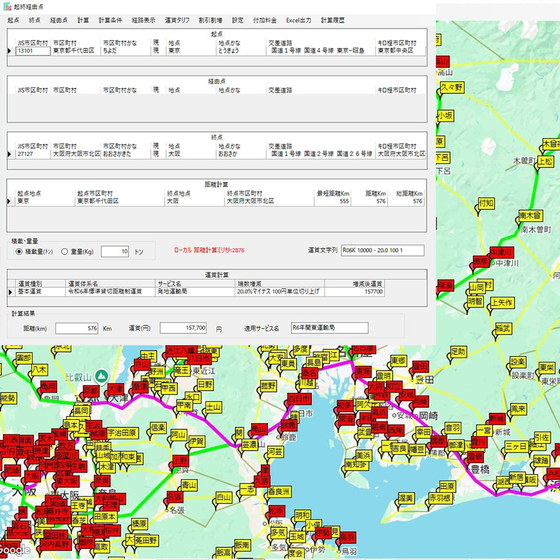Click the 比叡山 mountain icon on map

coord(101,376)
